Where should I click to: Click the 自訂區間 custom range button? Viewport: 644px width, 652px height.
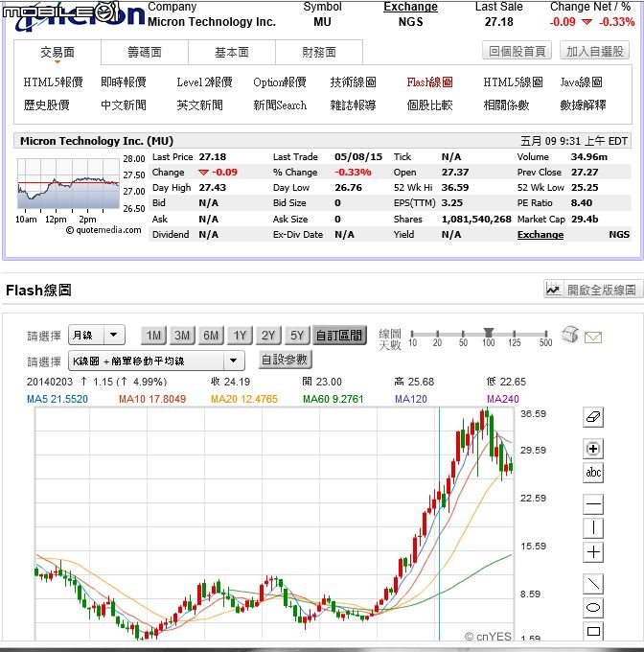click(x=339, y=336)
